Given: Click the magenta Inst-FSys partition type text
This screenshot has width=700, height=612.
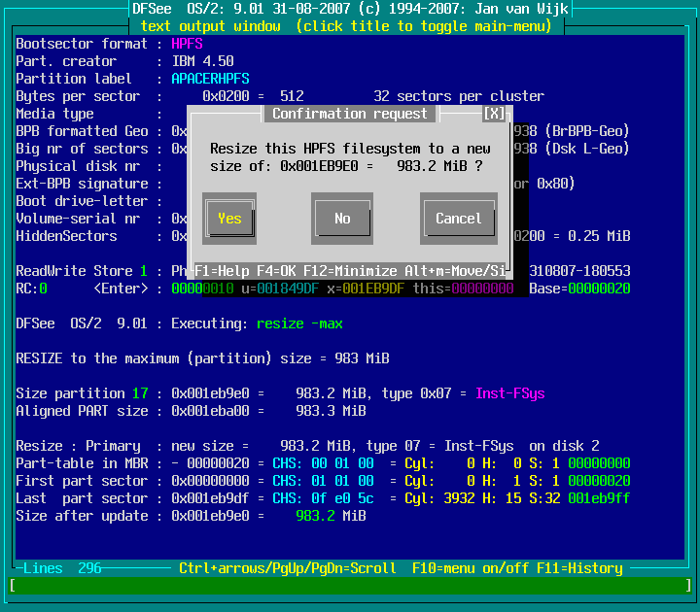Looking at the screenshot, I should tap(510, 393).
